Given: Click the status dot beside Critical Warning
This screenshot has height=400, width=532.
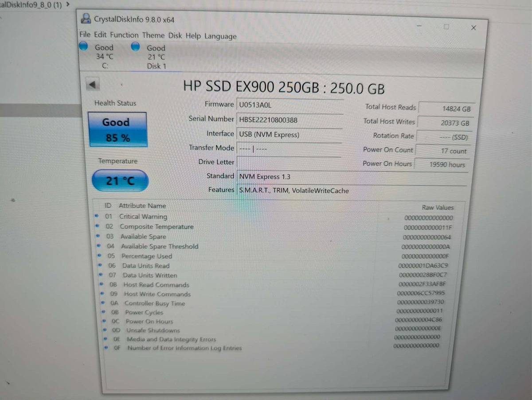Looking at the screenshot, I should point(97,216).
